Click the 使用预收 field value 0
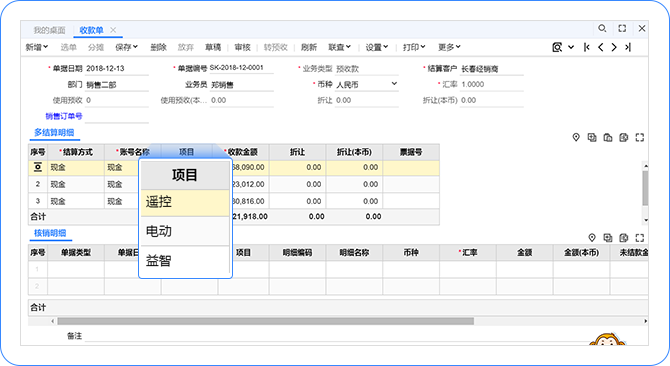 point(117,100)
